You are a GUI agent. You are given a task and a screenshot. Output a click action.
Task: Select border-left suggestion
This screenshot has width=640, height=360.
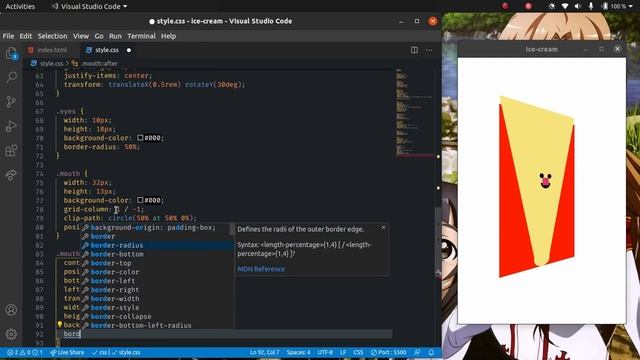[x=157, y=281]
